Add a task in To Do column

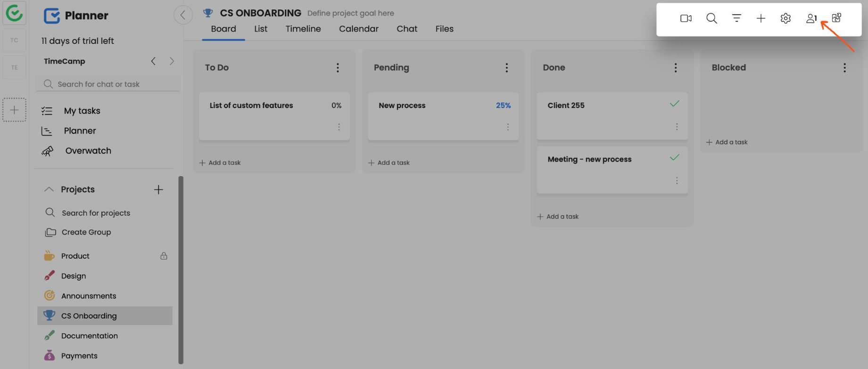pos(220,163)
